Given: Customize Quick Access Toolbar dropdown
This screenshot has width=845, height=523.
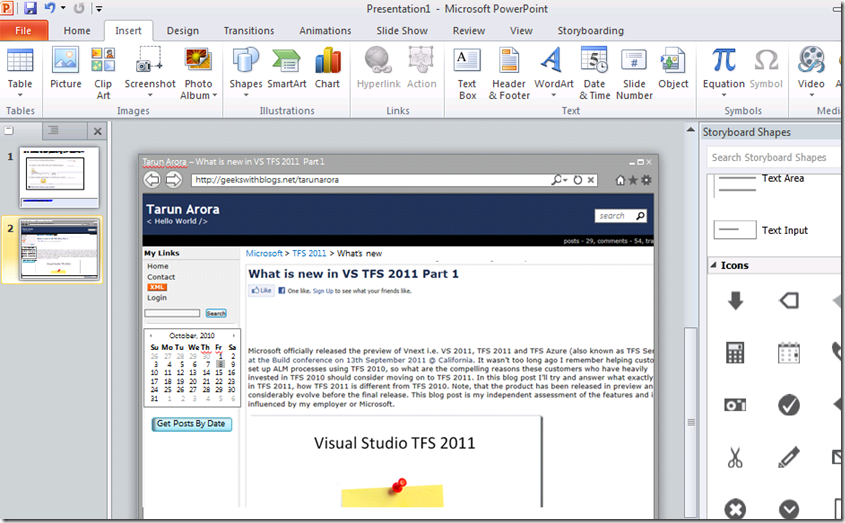Looking at the screenshot, I should tap(99, 8).
